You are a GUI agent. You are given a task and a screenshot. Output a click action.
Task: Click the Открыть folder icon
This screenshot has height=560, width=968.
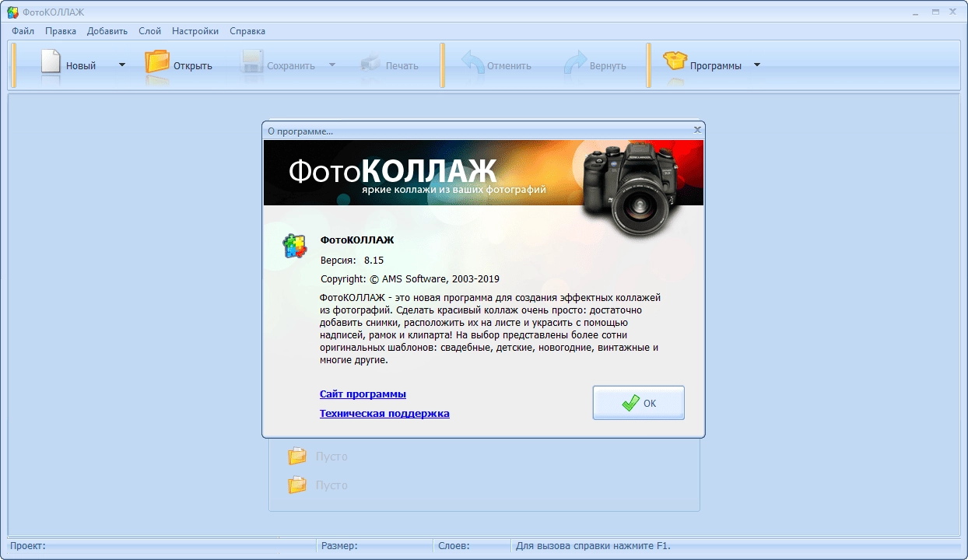tap(157, 61)
